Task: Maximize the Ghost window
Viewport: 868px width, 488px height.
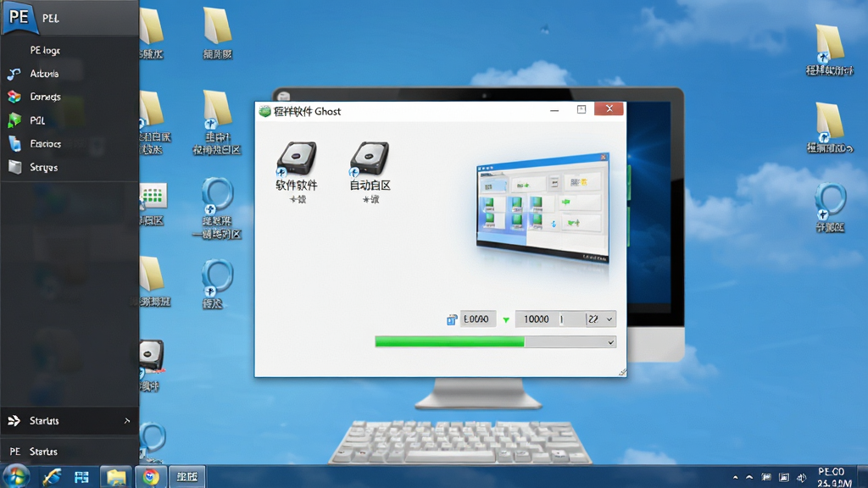Action: (x=581, y=109)
